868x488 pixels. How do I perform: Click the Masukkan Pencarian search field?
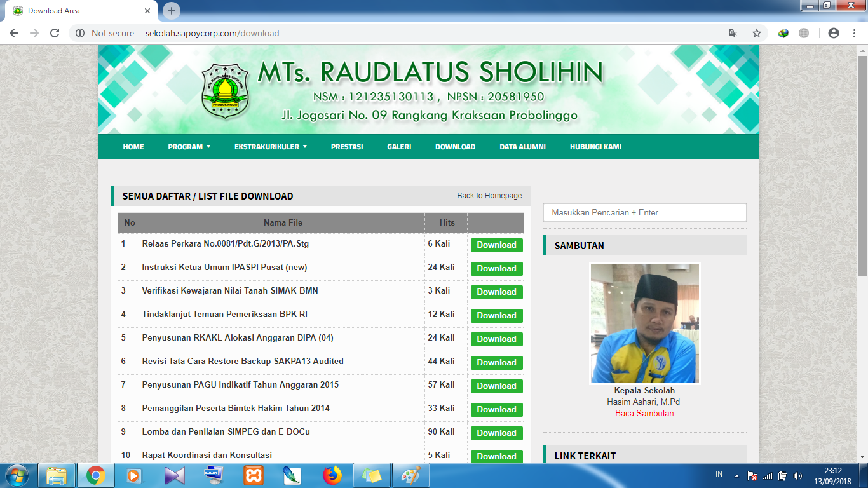(x=645, y=213)
